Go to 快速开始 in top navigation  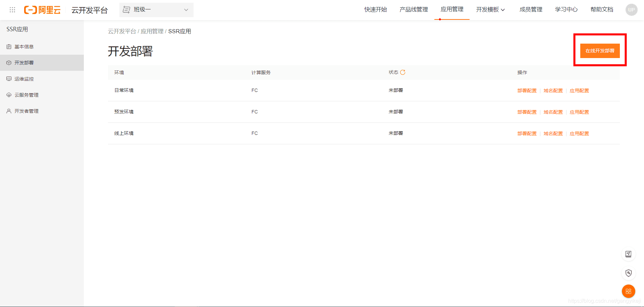pyautogui.click(x=376, y=10)
